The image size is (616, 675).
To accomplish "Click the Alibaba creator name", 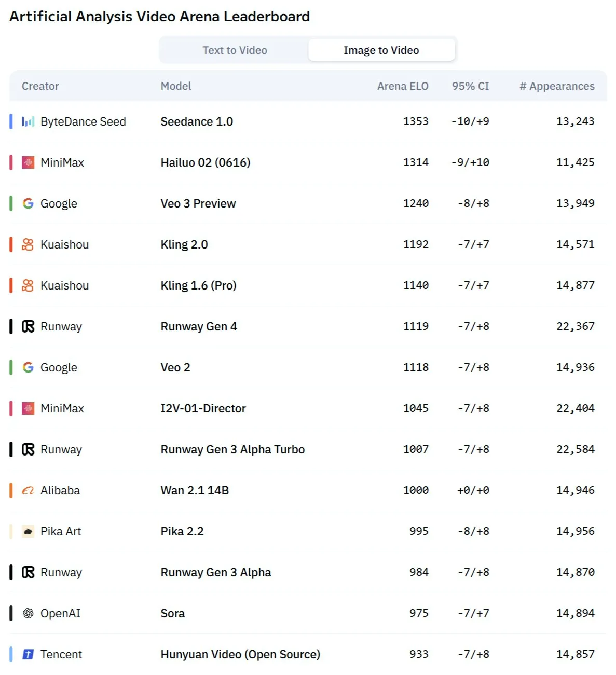I will (60, 490).
